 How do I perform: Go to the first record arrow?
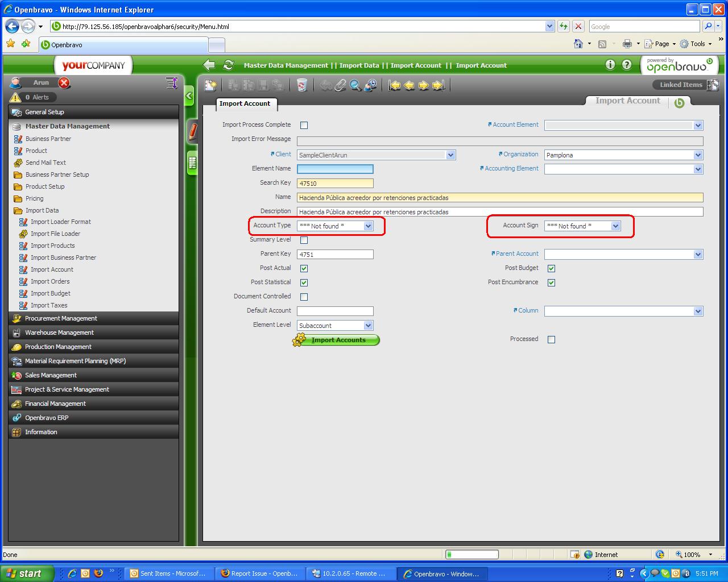(x=394, y=85)
